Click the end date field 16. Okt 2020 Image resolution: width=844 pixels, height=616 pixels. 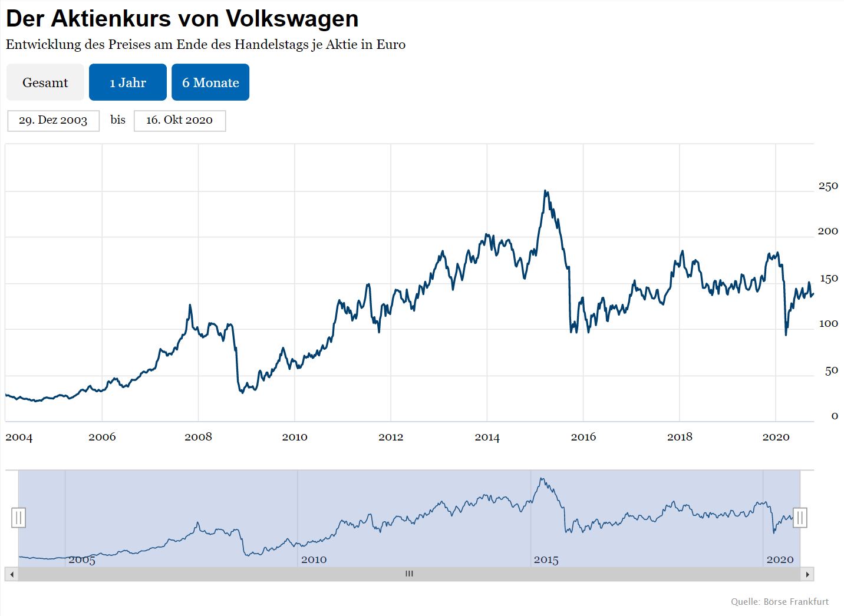click(x=180, y=120)
